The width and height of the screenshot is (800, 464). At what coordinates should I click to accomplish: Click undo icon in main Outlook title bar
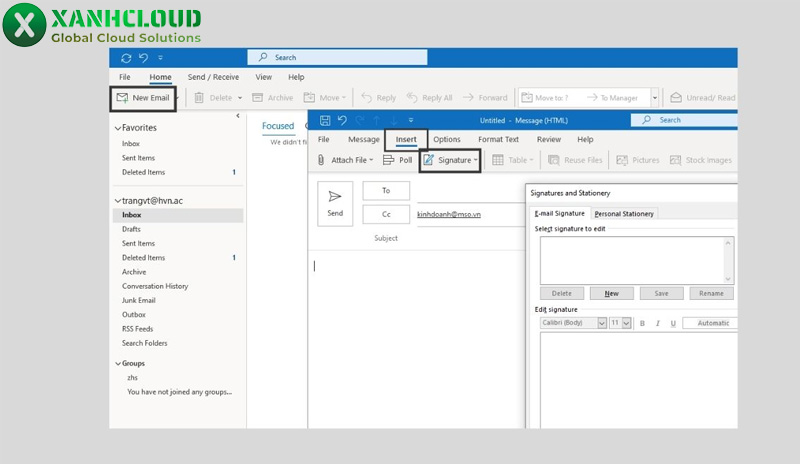(144, 58)
